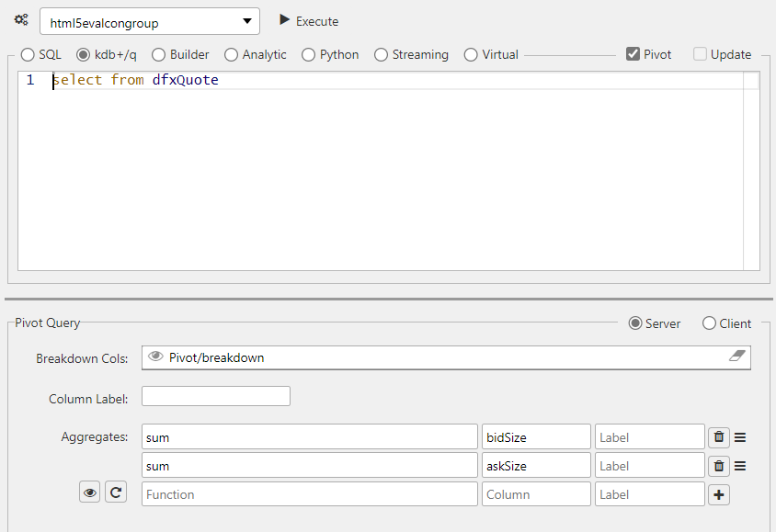
Task: Delete the askSize aggregate with trash icon
Action: (718, 465)
